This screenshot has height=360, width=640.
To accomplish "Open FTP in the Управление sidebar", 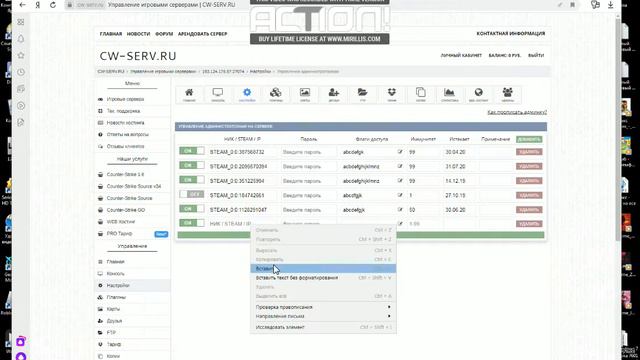I will tap(111, 333).
